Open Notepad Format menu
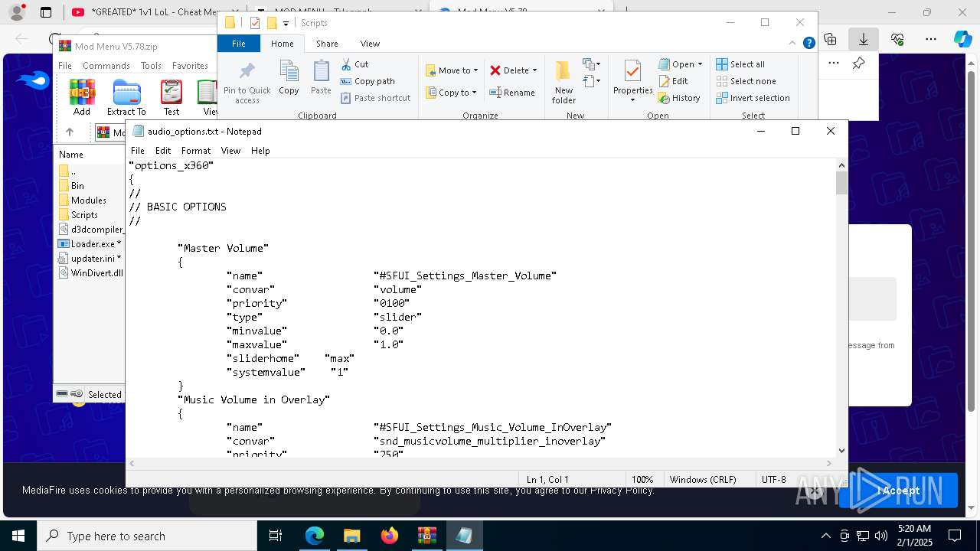Image resolution: width=980 pixels, height=551 pixels. coord(196,151)
